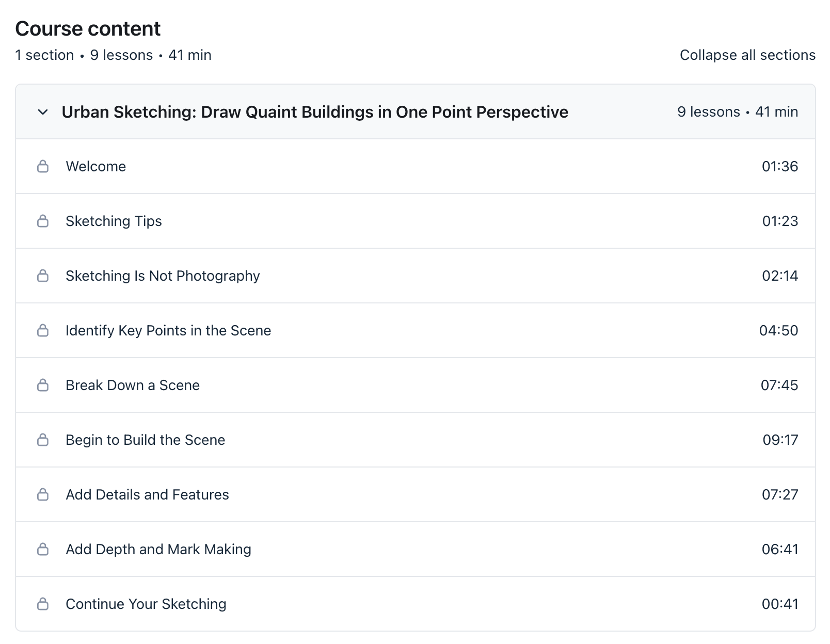The width and height of the screenshot is (830, 644).
Task: Click the Urban Sketching section header title
Action: coord(314,112)
